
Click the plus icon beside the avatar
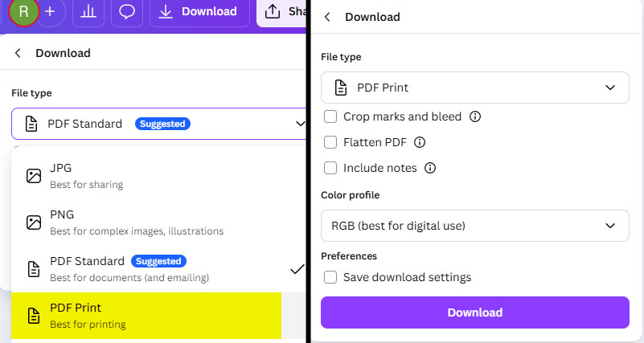pyautogui.click(x=50, y=11)
